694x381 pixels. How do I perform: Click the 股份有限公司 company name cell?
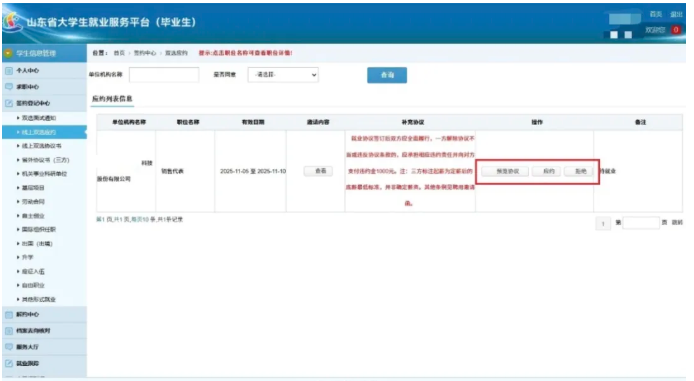coord(126,171)
